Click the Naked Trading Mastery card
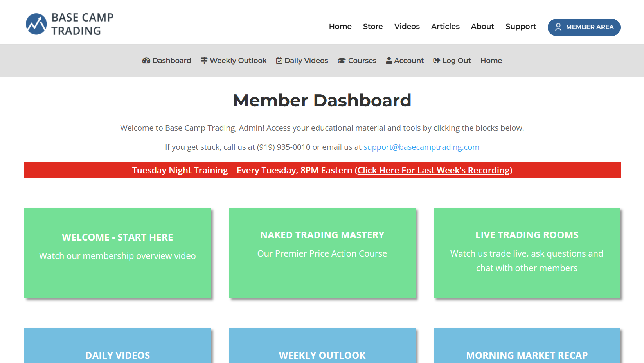Viewport: 644px width, 363px height. tap(322, 253)
